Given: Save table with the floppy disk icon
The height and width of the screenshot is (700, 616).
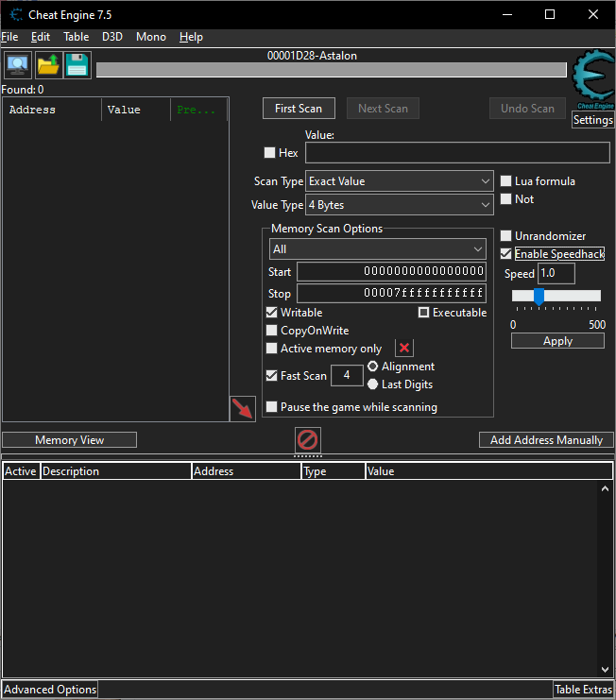Looking at the screenshot, I should [x=77, y=65].
